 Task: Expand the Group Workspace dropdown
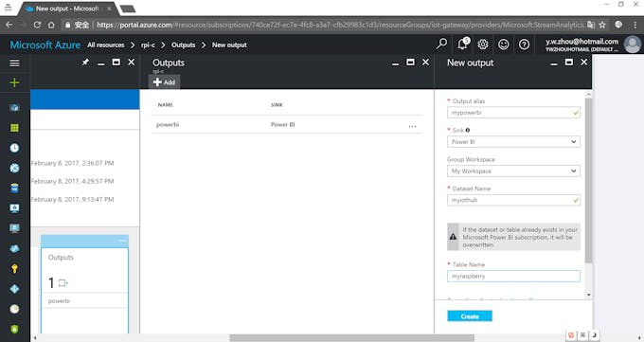tap(513, 171)
